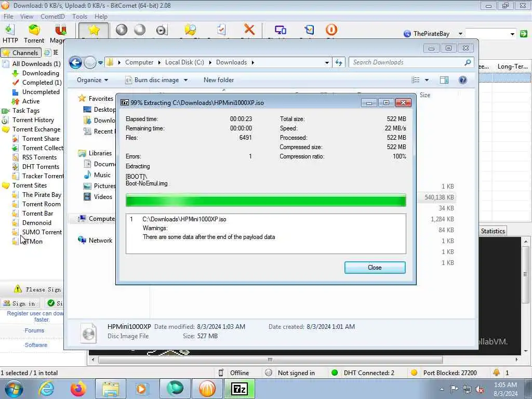532x399 pixels.
Task: Switch to the Channels tab
Action: tap(21, 52)
